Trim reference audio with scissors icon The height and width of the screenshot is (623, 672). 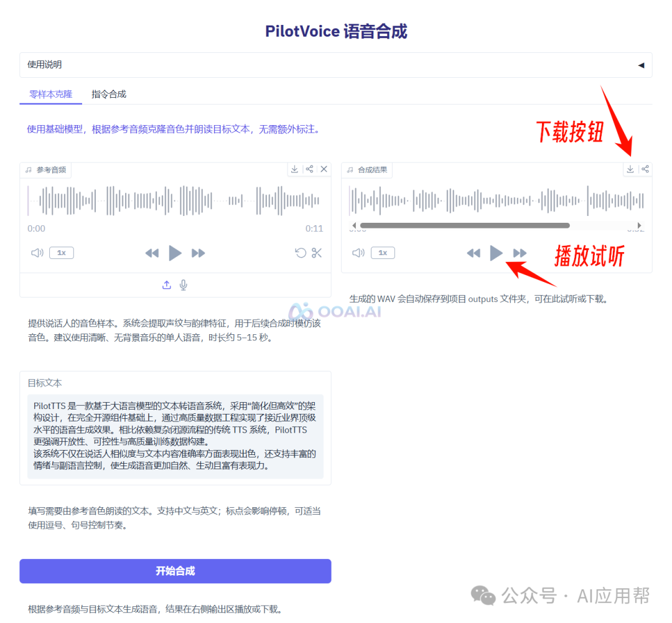(x=317, y=253)
